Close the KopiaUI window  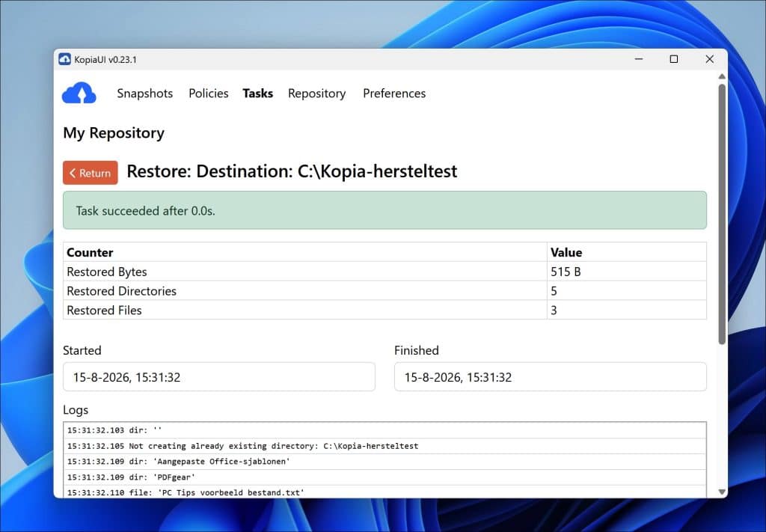pyautogui.click(x=710, y=59)
